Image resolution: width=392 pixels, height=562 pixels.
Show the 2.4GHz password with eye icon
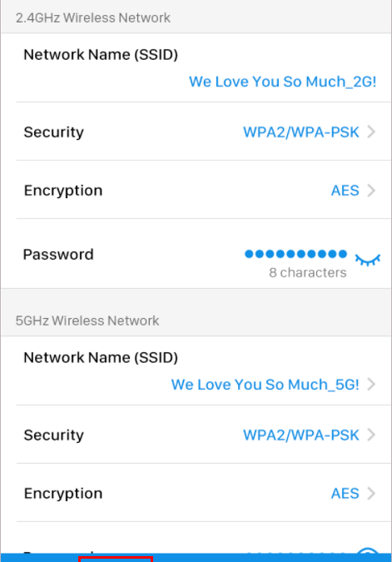(368, 260)
